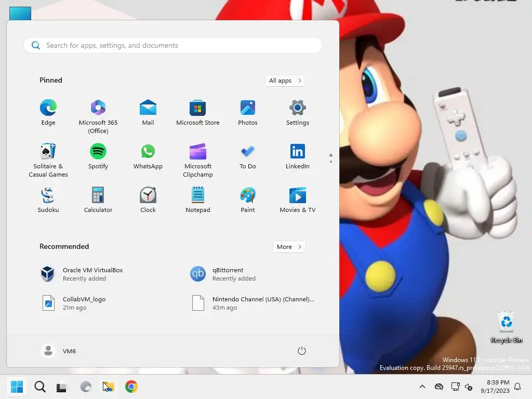
Task: Launch the Photos app
Action: click(x=248, y=113)
